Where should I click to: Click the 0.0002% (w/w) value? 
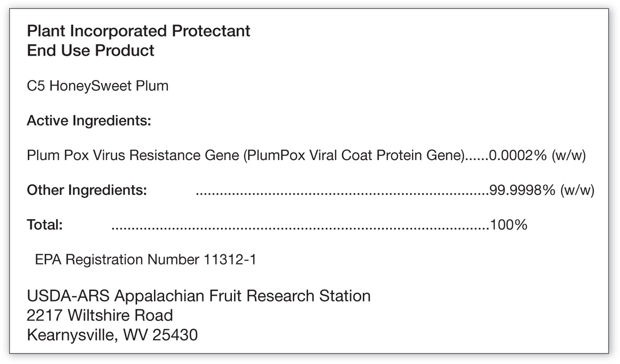(537, 156)
